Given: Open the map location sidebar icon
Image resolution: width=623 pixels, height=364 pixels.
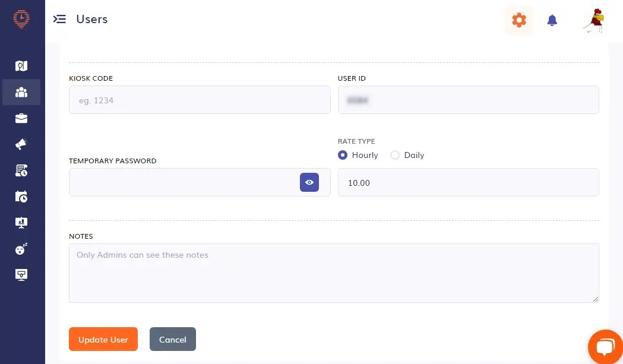Looking at the screenshot, I should [x=21, y=65].
